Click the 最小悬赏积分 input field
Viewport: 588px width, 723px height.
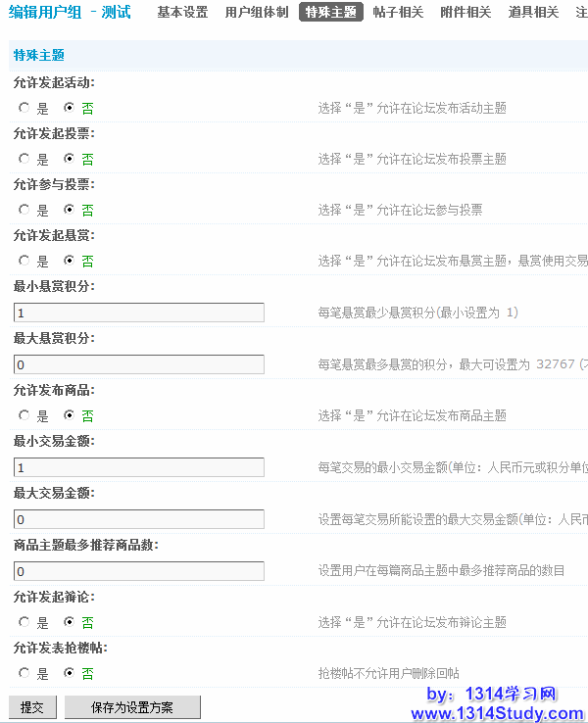139,313
